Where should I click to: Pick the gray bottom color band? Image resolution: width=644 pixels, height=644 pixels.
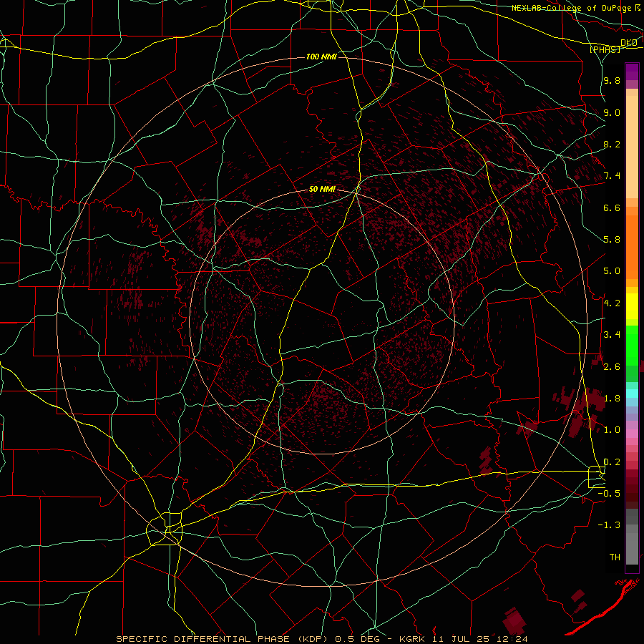tap(632, 548)
